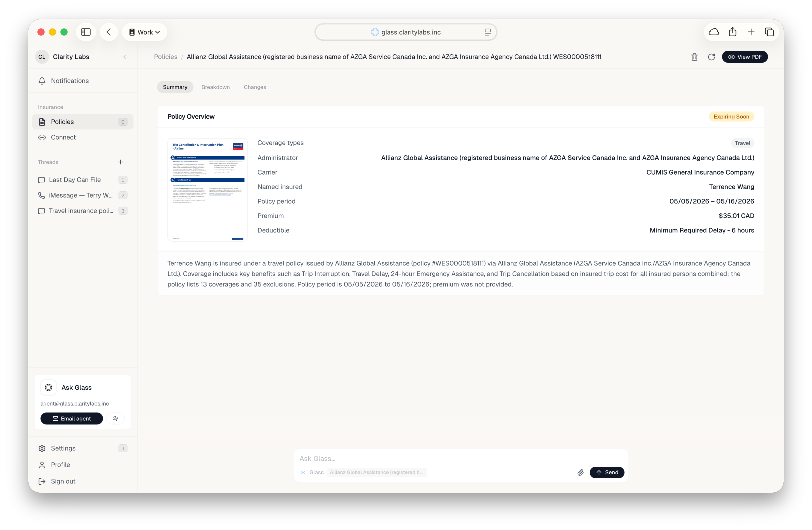Open Notifications in the sidebar

coord(82,81)
